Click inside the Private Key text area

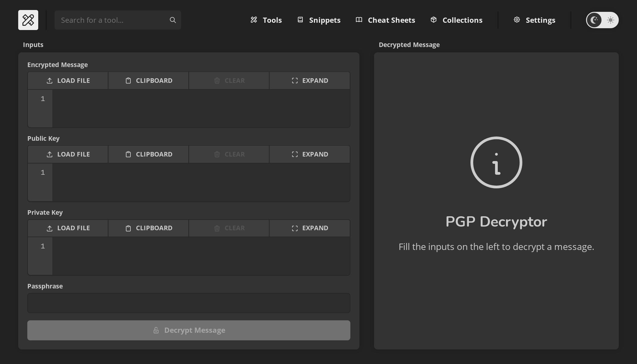[x=201, y=256]
